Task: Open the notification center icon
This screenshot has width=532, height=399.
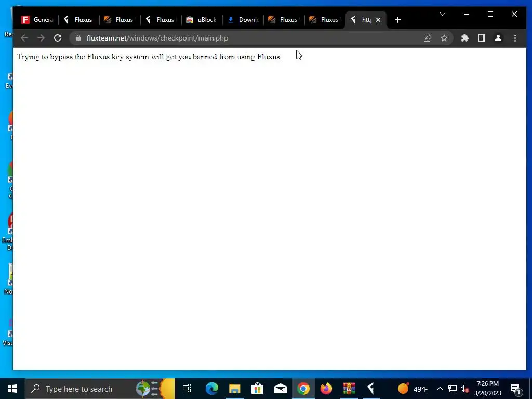Action: pyautogui.click(x=516, y=389)
